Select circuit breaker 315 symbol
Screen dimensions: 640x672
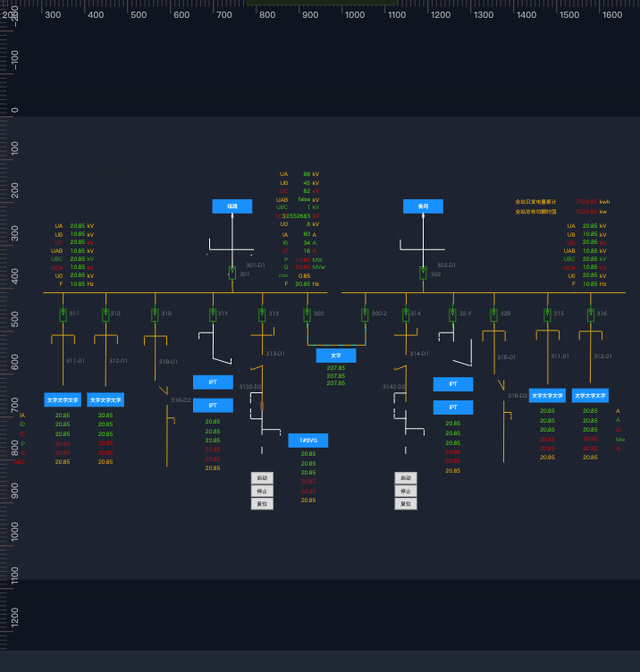[547, 315]
